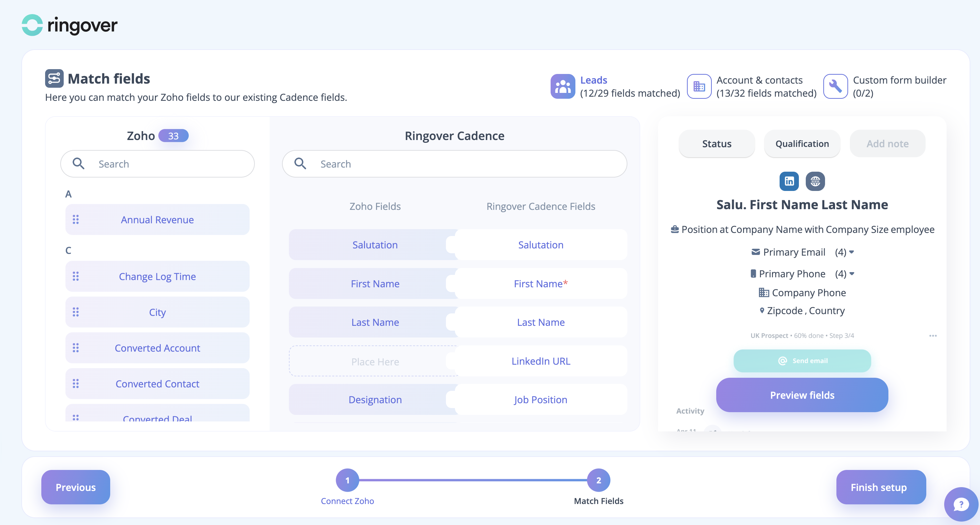Select step 2 Match Fields marker
The height and width of the screenshot is (525, 980).
tap(598, 480)
